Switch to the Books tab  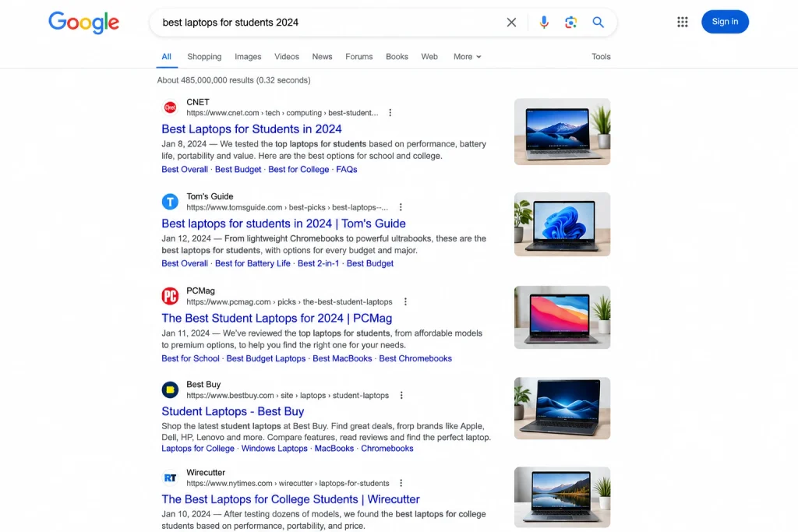(x=397, y=56)
